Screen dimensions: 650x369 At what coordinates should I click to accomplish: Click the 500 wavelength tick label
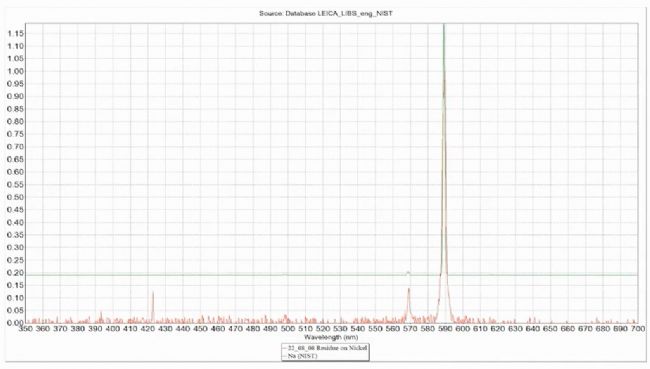(288, 329)
